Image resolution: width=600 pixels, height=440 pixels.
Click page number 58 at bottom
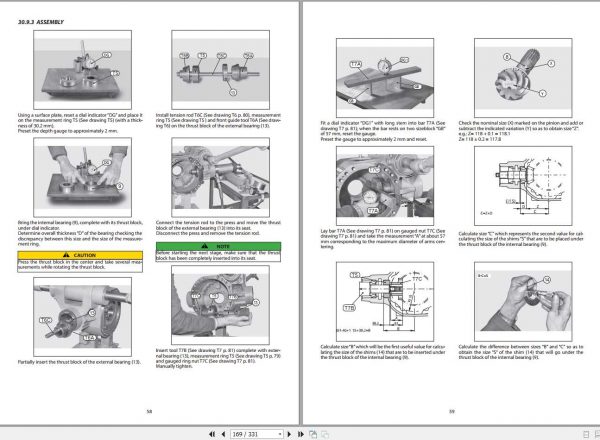[x=149, y=412]
